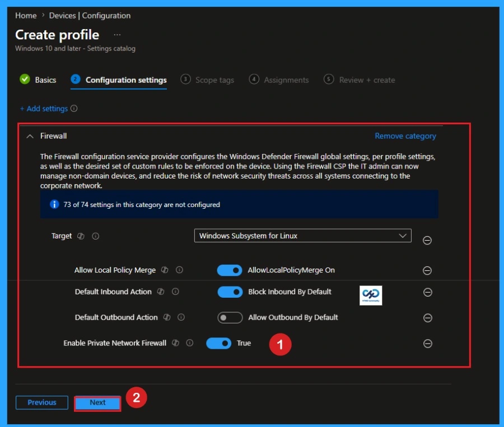Enable the Default Outbound Action switch
Viewport: 504px width, 427px height.
[230, 318]
